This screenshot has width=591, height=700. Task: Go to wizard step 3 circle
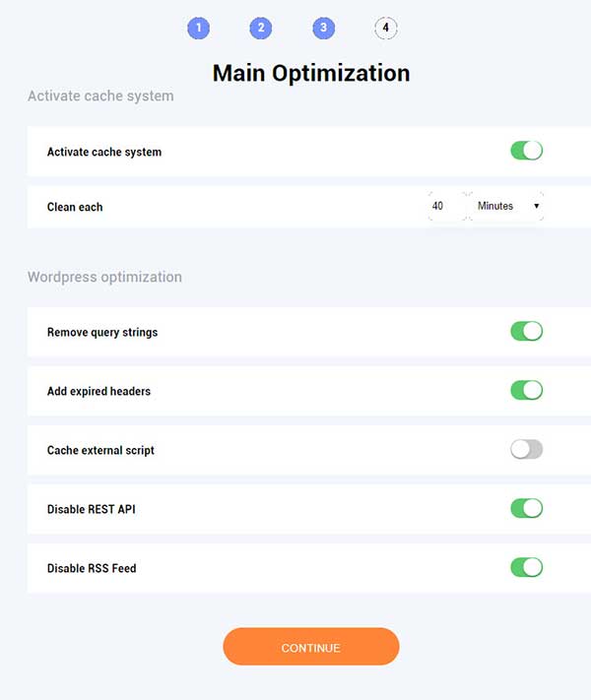(x=323, y=28)
